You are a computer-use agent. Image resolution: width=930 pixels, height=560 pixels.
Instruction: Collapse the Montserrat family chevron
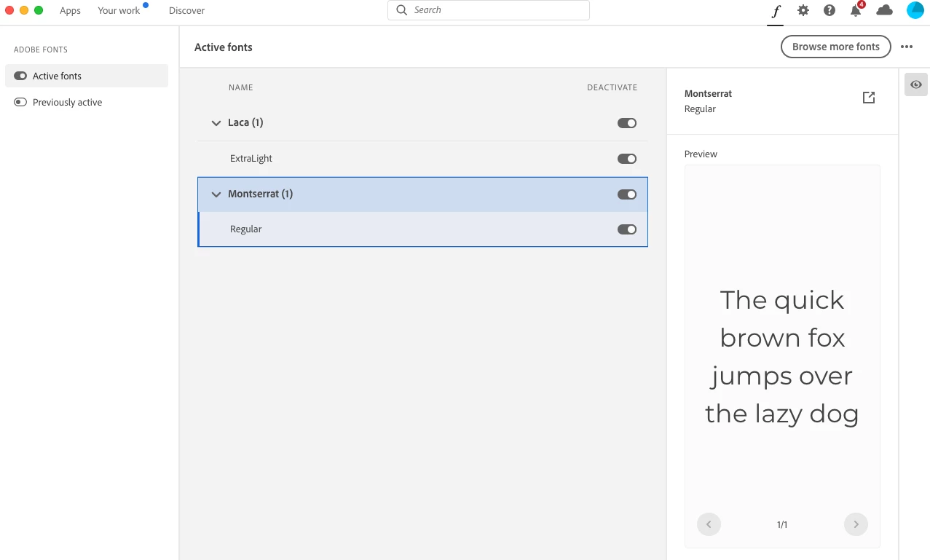[x=216, y=194]
